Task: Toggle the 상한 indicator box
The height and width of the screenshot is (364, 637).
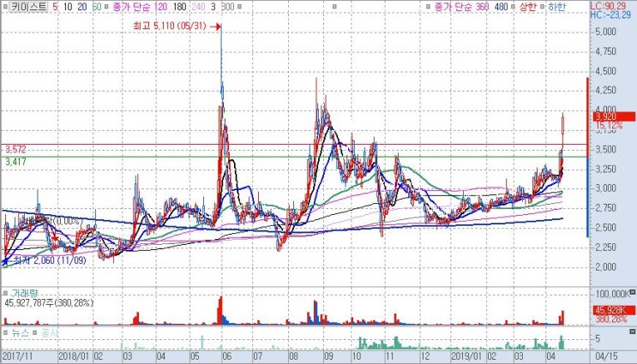Action: click(514, 7)
